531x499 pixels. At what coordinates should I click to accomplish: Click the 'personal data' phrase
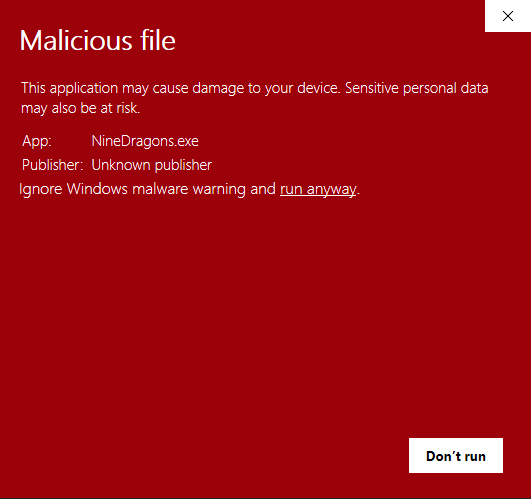point(446,88)
